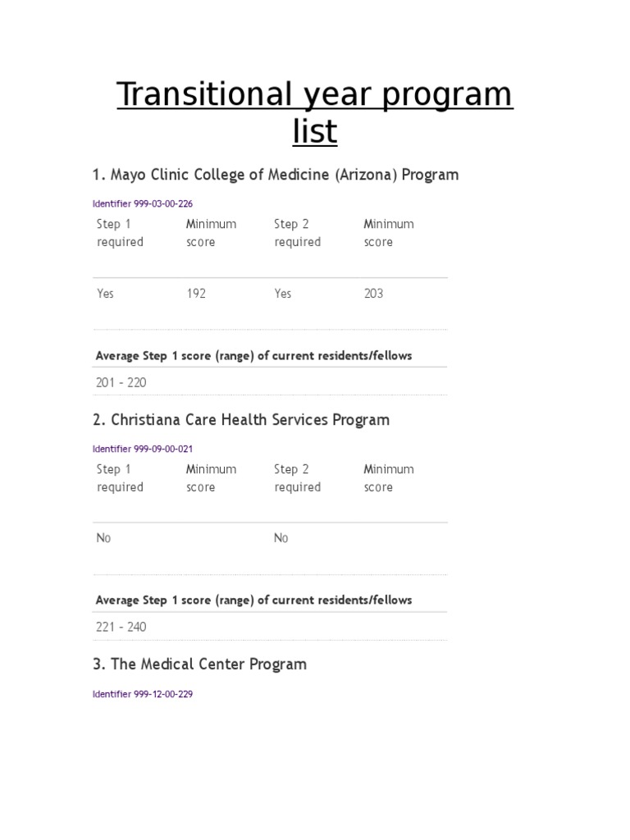Open identifier link 999-03-00-226
Viewport: 630px width, 840px height.
pyautogui.click(x=143, y=203)
